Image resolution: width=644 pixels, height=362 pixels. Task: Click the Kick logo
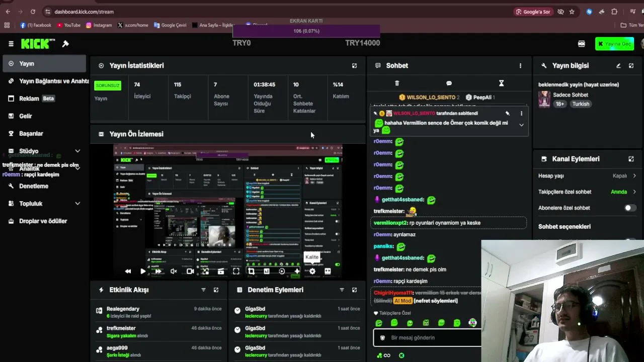38,44
